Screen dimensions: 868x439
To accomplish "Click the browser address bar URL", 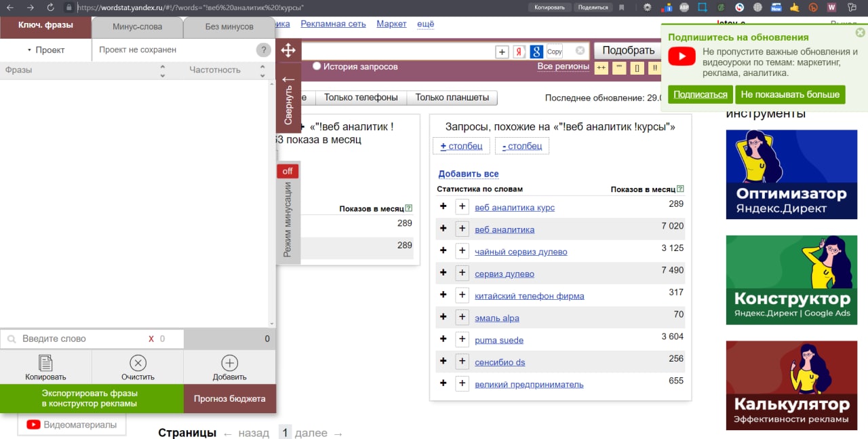I will tap(190, 7).
